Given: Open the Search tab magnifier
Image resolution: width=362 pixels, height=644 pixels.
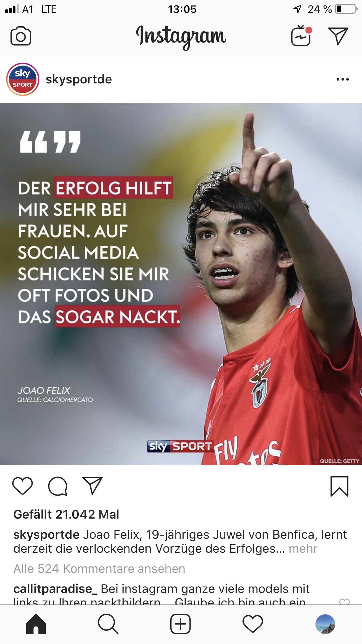Looking at the screenshot, I should (x=108, y=624).
